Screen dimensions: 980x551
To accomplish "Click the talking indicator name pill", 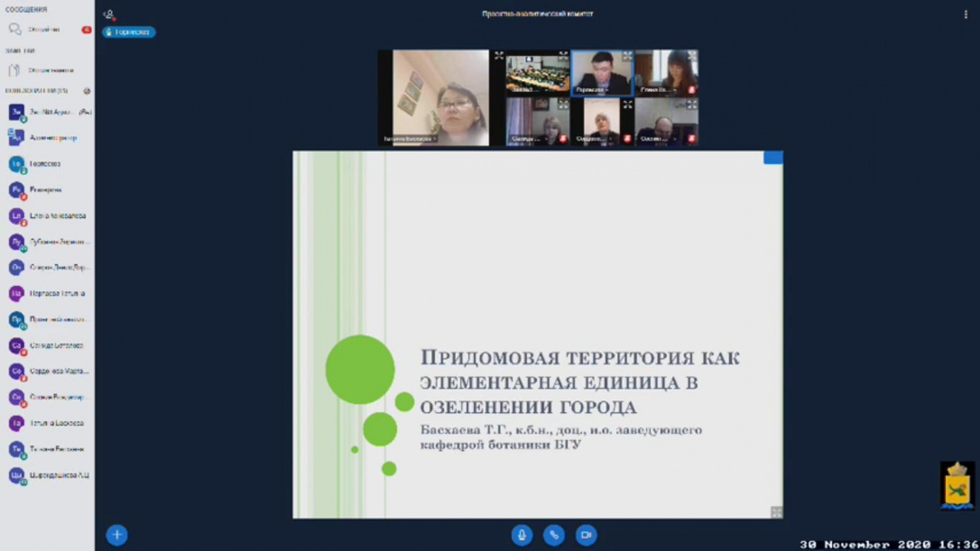I will point(129,32).
